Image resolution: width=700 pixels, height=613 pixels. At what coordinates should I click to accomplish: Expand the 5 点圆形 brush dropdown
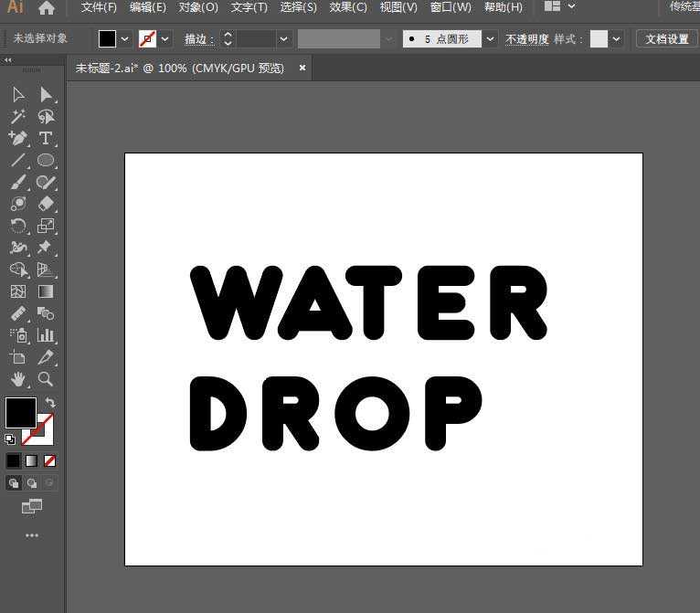click(x=490, y=39)
